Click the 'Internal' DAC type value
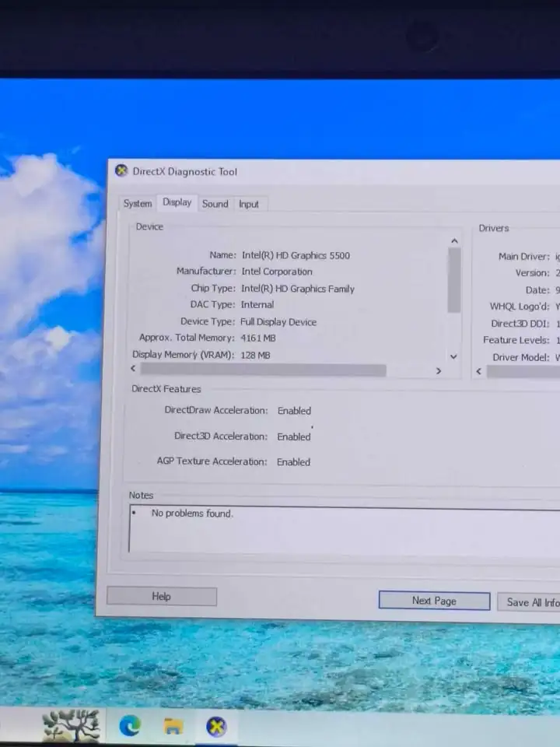Viewport: 560px width, 747px height. 257,305
